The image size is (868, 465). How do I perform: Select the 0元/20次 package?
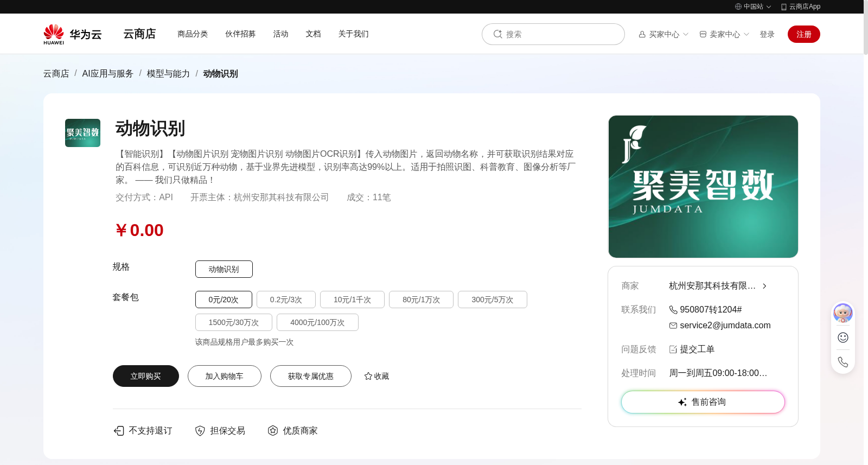[224, 300]
